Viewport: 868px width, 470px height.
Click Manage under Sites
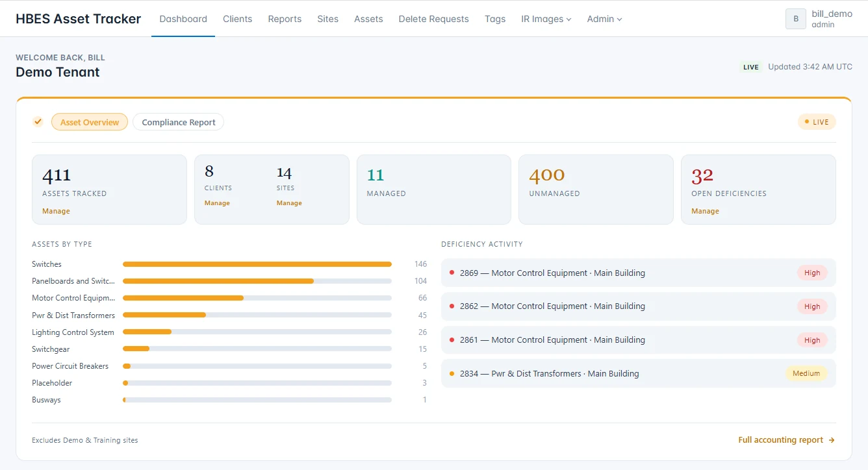(289, 203)
